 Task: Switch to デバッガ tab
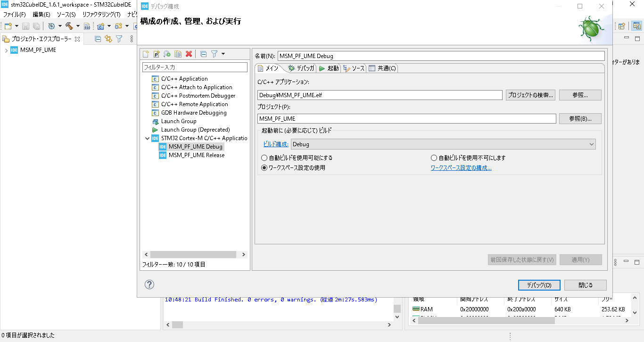pyautogui.click(x=301, y=68)
